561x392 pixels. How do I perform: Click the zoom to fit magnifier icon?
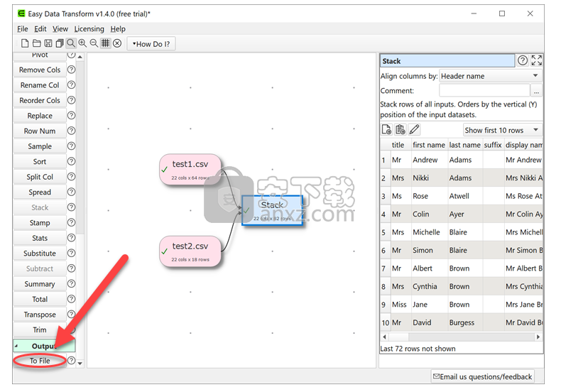71,43
